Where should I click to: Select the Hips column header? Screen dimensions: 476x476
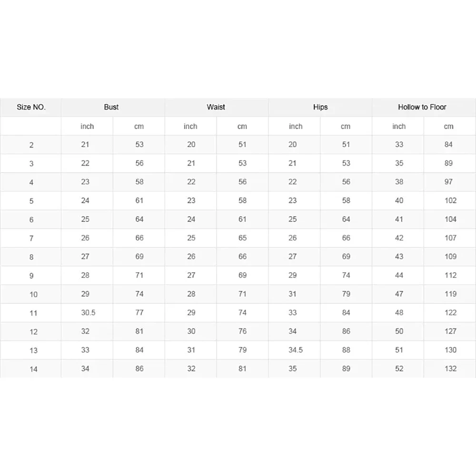click(320, 107)
